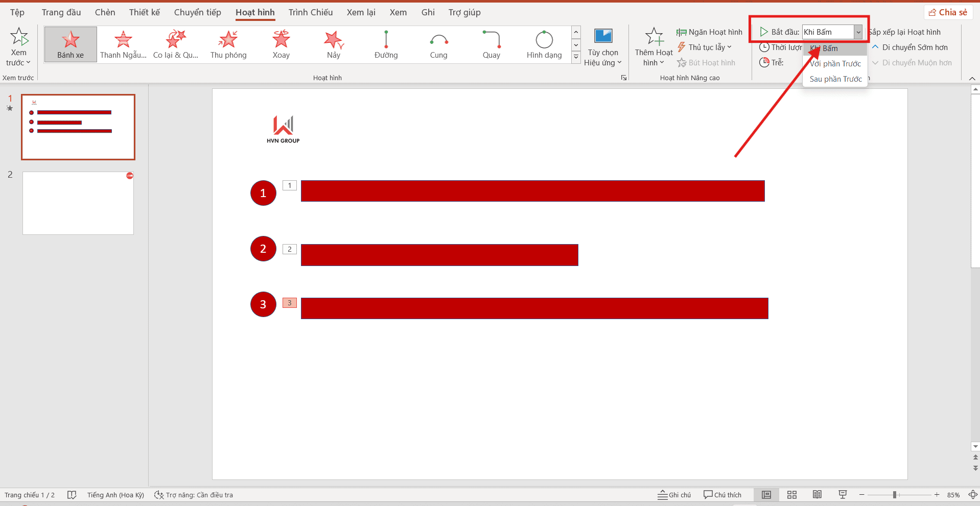This screenshot has width=980, height=506.
Task: Apply the Nảy animation effect
Action: coord(334,44)
